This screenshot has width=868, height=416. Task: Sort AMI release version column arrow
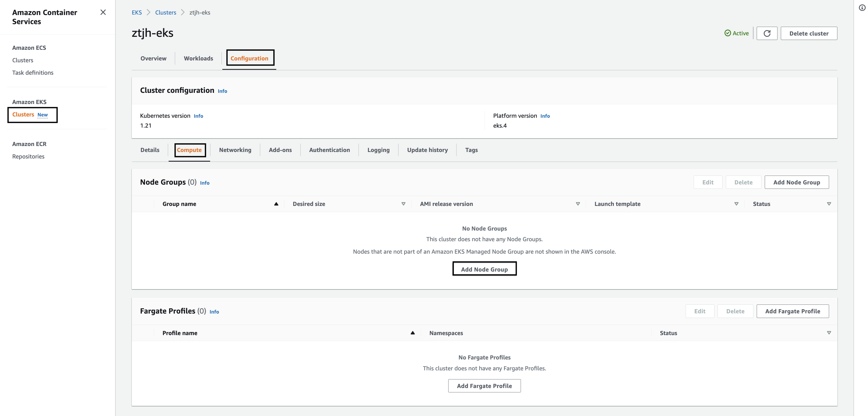(x=577, y=204)
